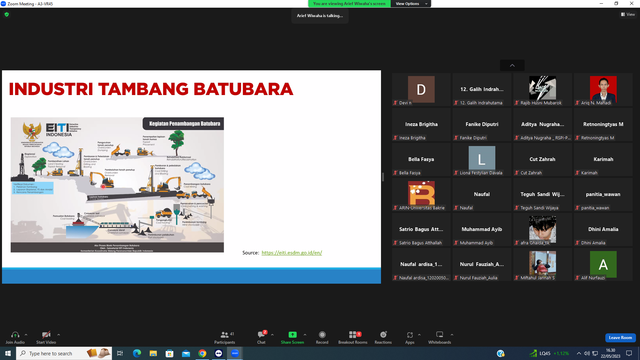Click the Leave Room button
Screen dimensions: 640x360
pos(620,338)
